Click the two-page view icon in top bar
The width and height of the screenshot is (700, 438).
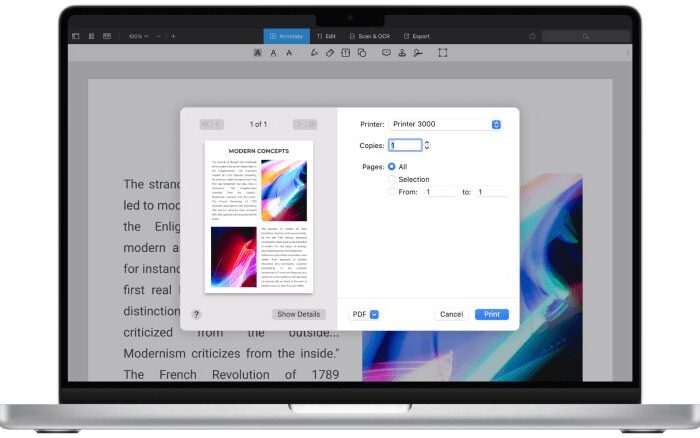coord(107,36)
